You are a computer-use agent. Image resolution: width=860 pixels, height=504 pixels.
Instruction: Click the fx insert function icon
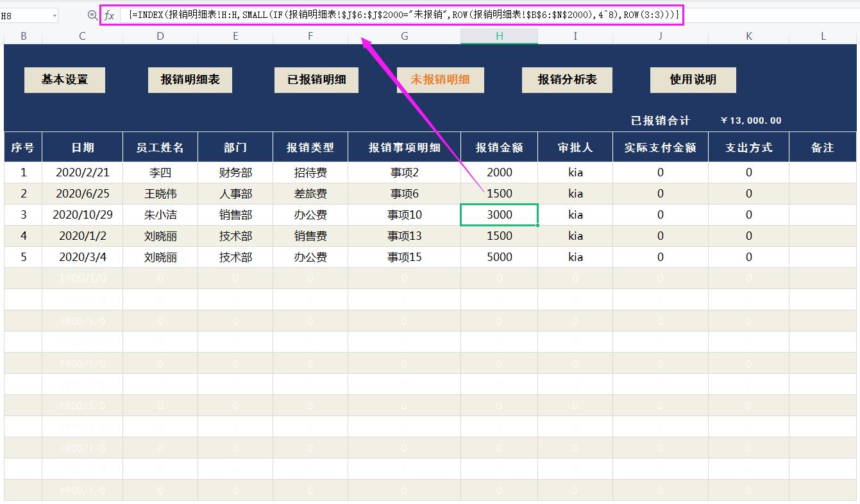point(110,15)
